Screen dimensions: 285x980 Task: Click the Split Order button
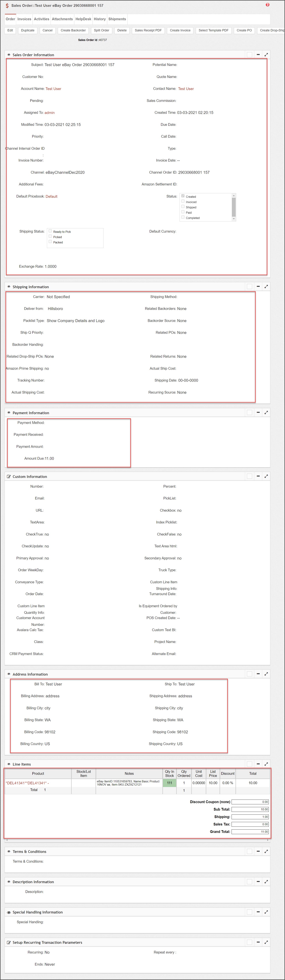click(102, 30)
